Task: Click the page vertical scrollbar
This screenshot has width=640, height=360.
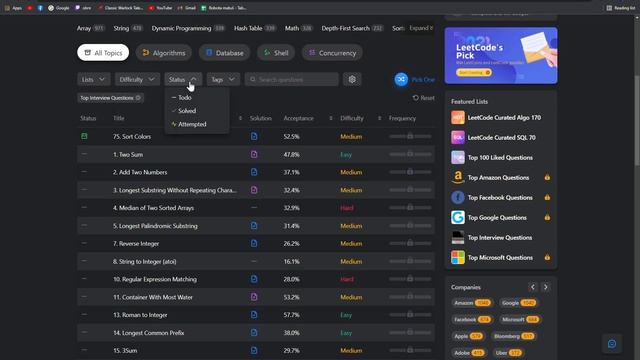Action: (x=637, y=120)
